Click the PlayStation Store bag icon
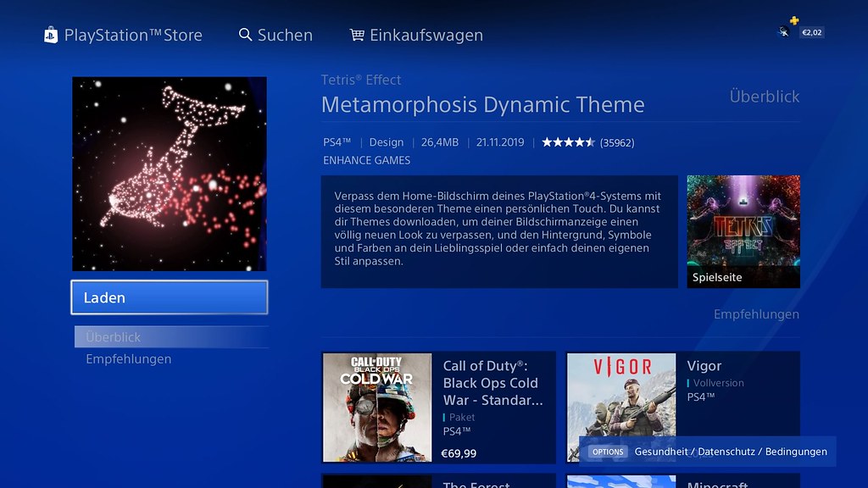This screenshot has height=488, width=868. (x=51, y=35)
